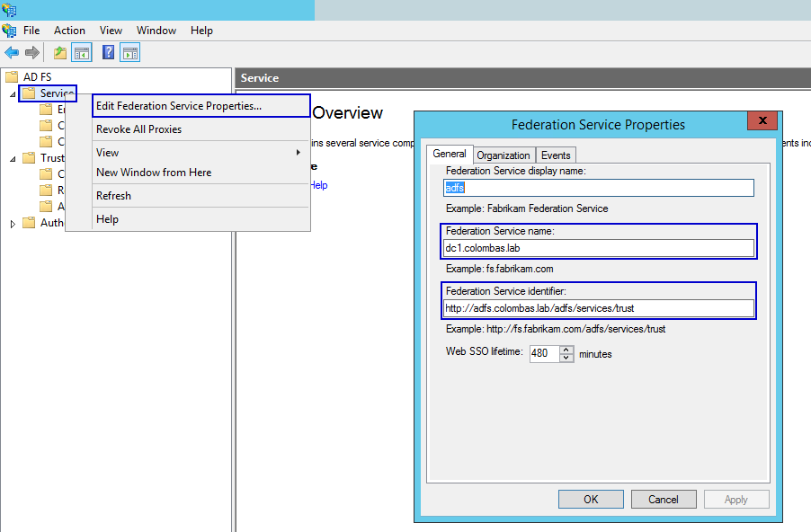The image size is (811, 532).
Task: Click the Service pane header
Action: click(x=523, y=78)
